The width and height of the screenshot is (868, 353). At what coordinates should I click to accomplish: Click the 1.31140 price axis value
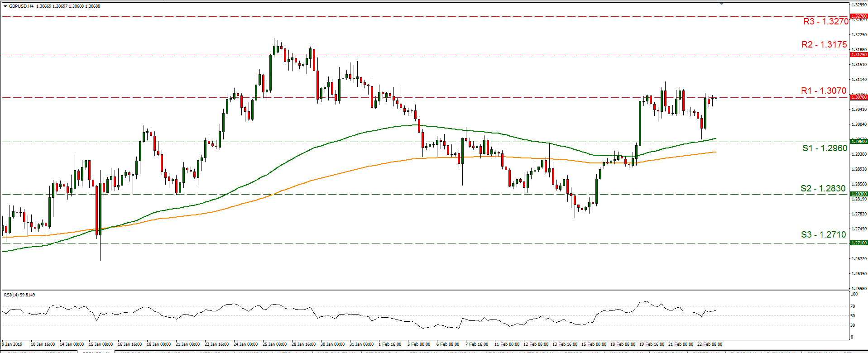coord(859,80)
